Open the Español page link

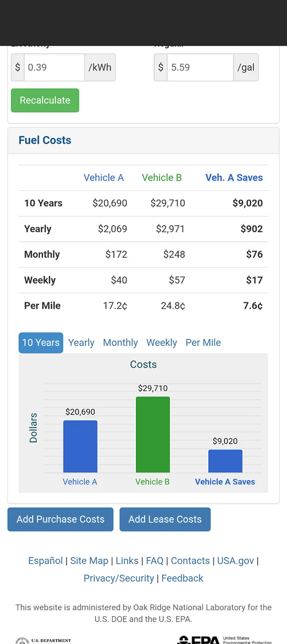(x=45, y=560)
